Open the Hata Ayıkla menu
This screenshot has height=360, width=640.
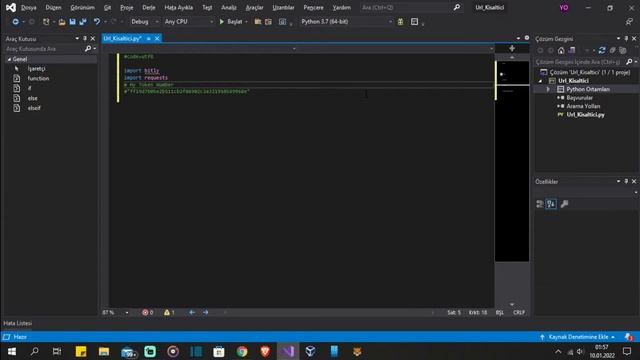point(178,7)
